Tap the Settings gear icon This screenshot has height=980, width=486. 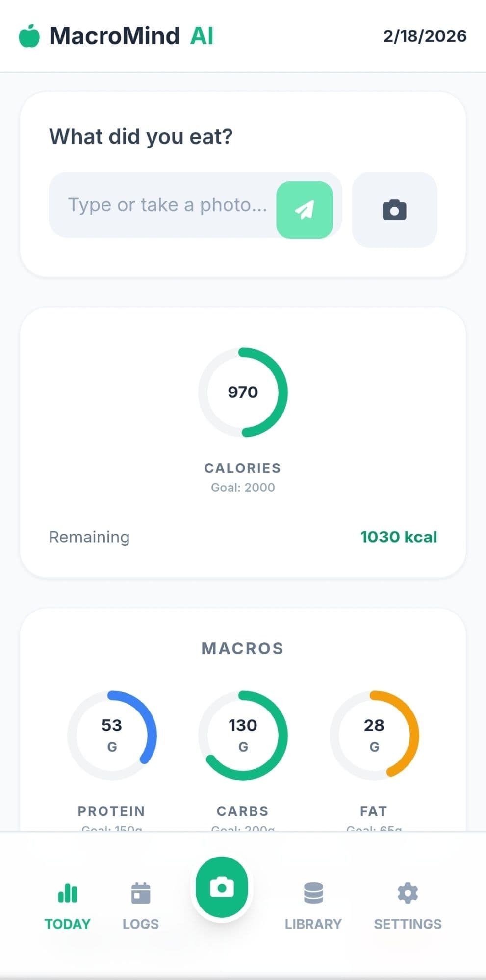point(408,893)
